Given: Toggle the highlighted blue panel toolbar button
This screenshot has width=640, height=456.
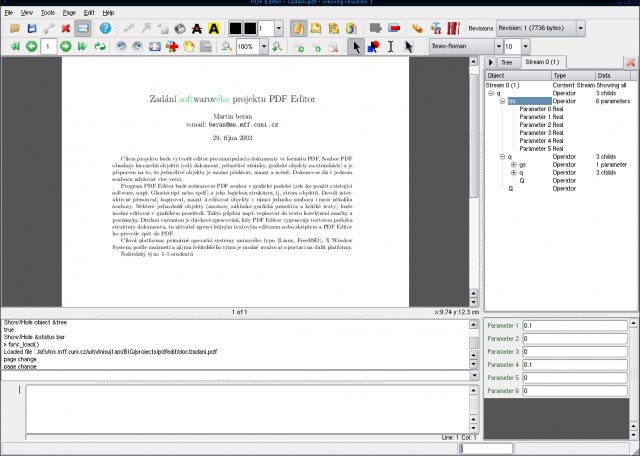Looking at the screenshot, I should click(83, 29).
